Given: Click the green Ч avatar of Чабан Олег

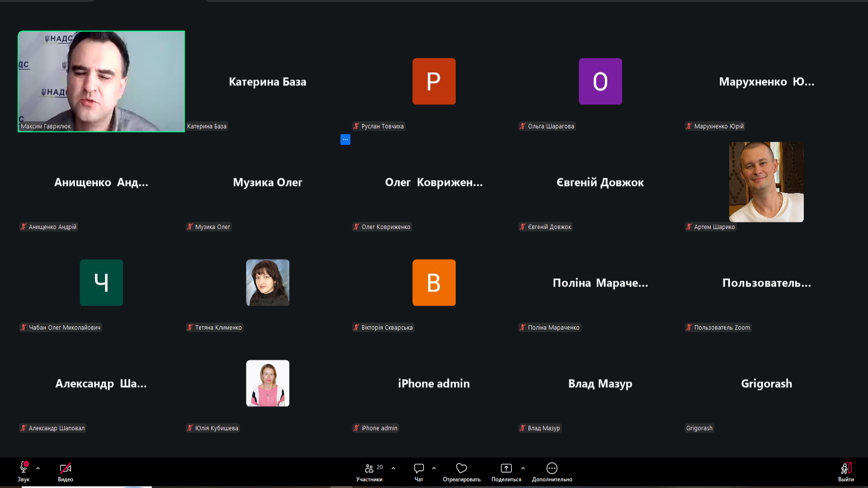Looking at the screenshot, I should click(x=101, y=282).
